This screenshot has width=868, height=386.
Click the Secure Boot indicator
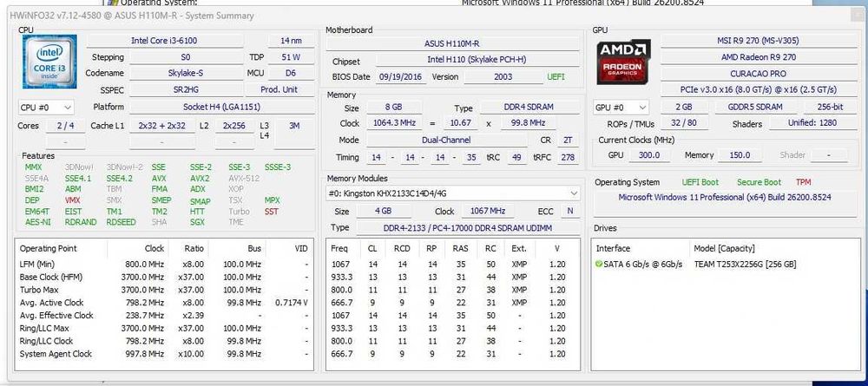point(759,182)
